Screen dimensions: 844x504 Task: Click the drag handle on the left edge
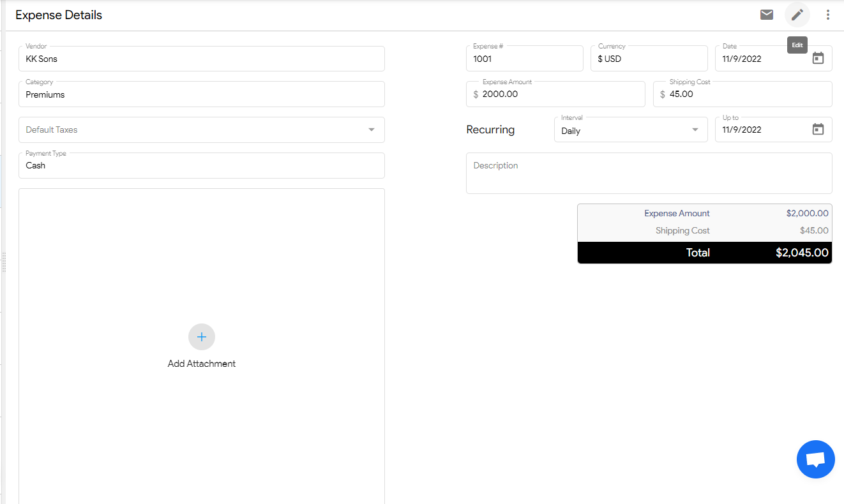(x=4, y=262)
